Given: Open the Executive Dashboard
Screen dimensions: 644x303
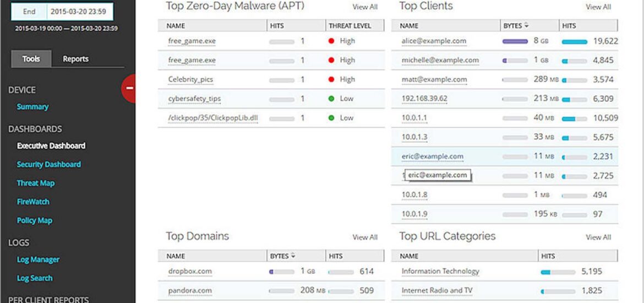Looking at the screenshot, I should pos(51,146).
